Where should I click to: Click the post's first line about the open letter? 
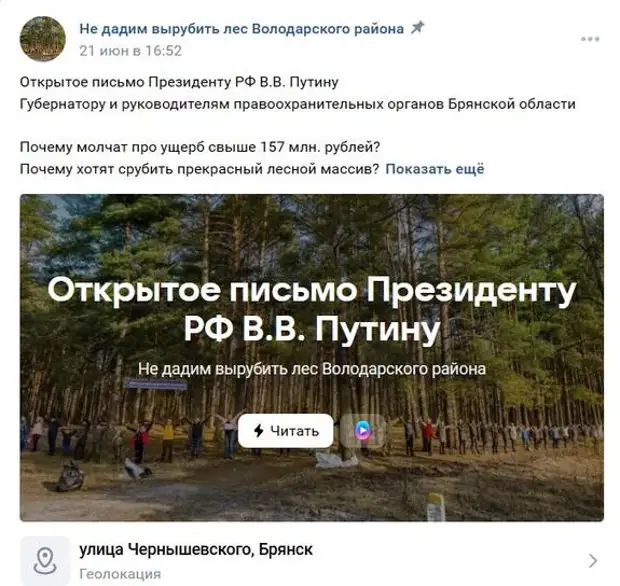tap(179, 82)
